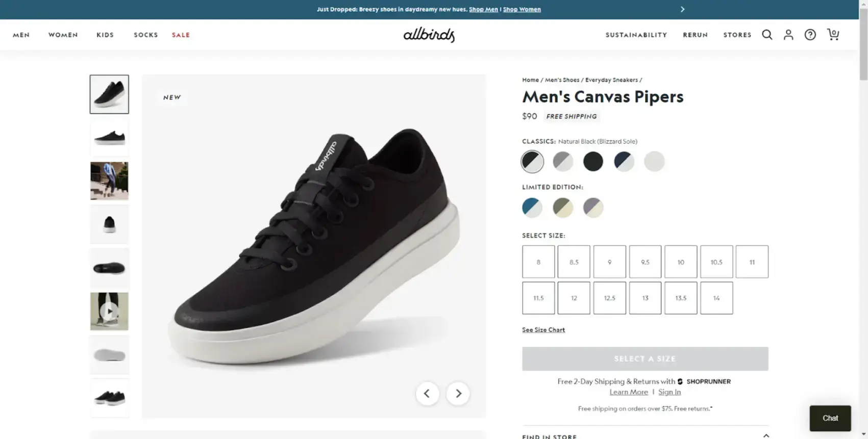This screenshot has height=439, width=868.
Task: Open the shoe sole view thumbnail
Action: [x=109, y=354]
